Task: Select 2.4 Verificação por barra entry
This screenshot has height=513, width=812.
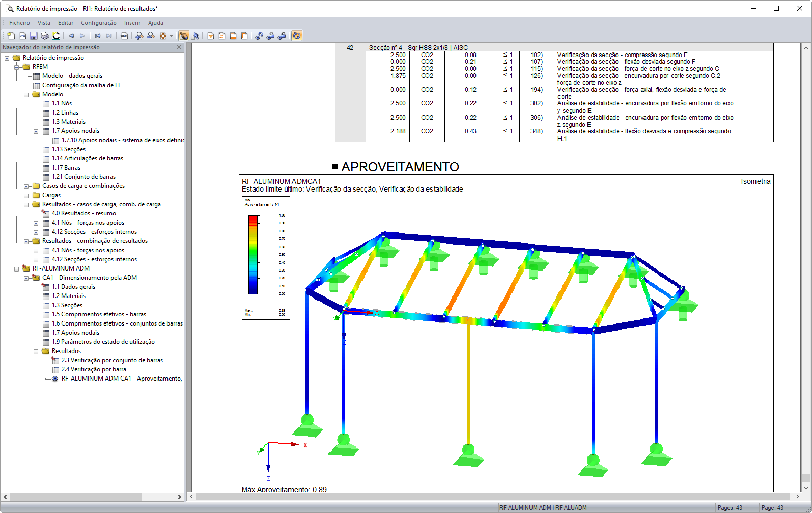Action: (94, 369)
